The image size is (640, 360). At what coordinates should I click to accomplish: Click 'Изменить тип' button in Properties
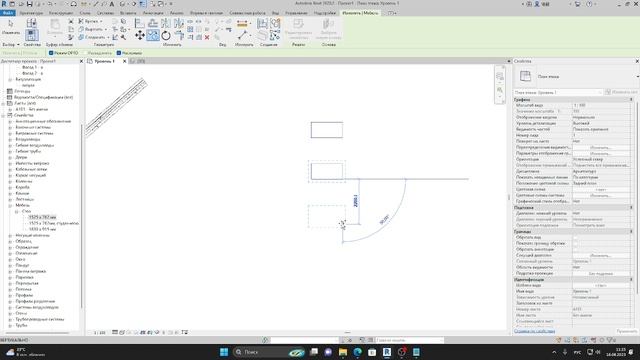coord(621,92)
